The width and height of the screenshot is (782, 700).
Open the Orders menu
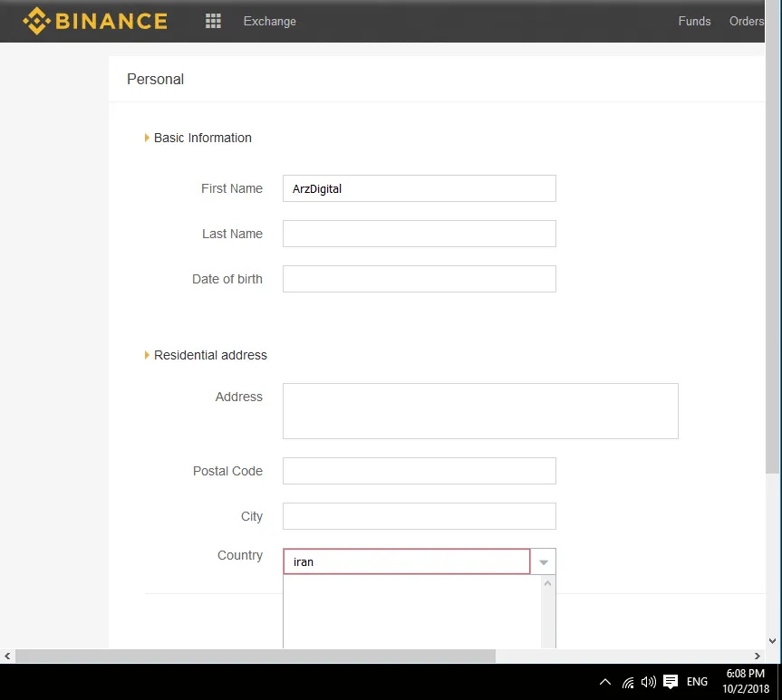tap(747, 21)
